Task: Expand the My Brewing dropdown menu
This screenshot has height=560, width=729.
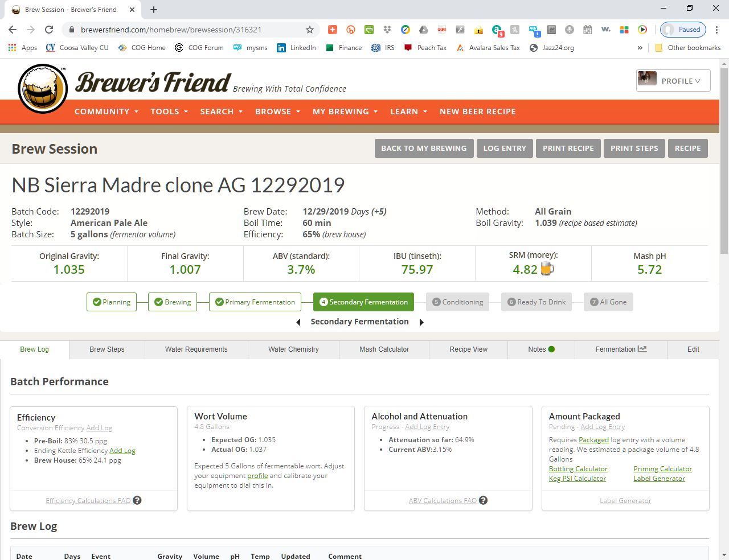Action: [x=345, y=112]
